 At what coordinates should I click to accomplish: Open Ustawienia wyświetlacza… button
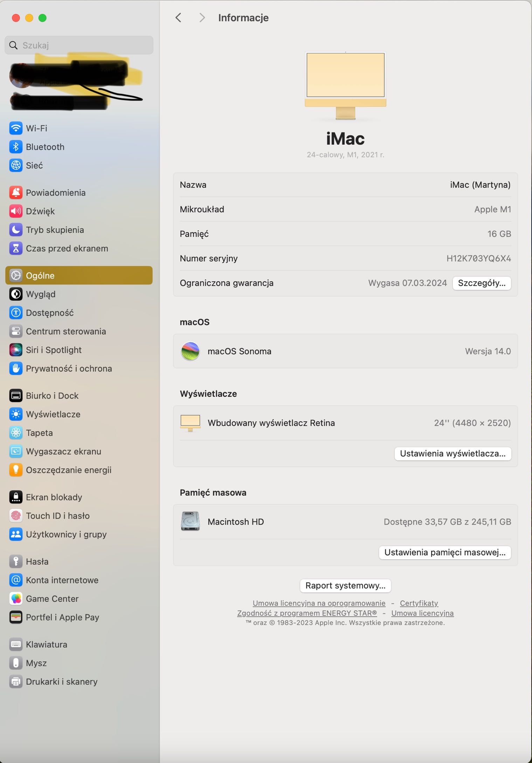pyautogui.click(x=452, y=454)
